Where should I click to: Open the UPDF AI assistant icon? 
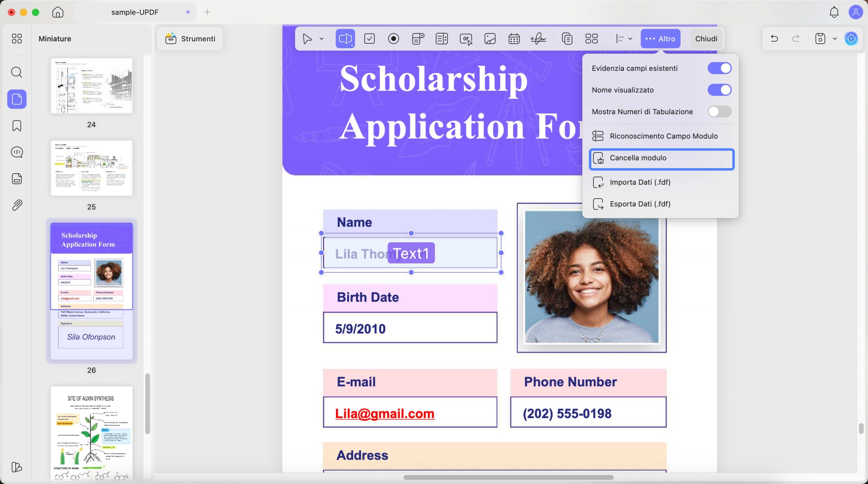tap(851, 39)
